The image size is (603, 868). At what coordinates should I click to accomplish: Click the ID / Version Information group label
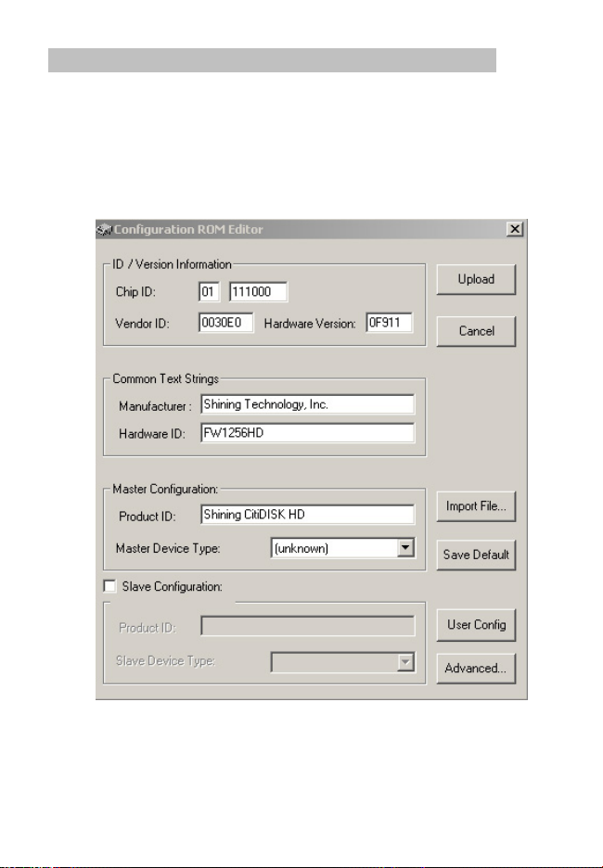[x=172, y=264]
